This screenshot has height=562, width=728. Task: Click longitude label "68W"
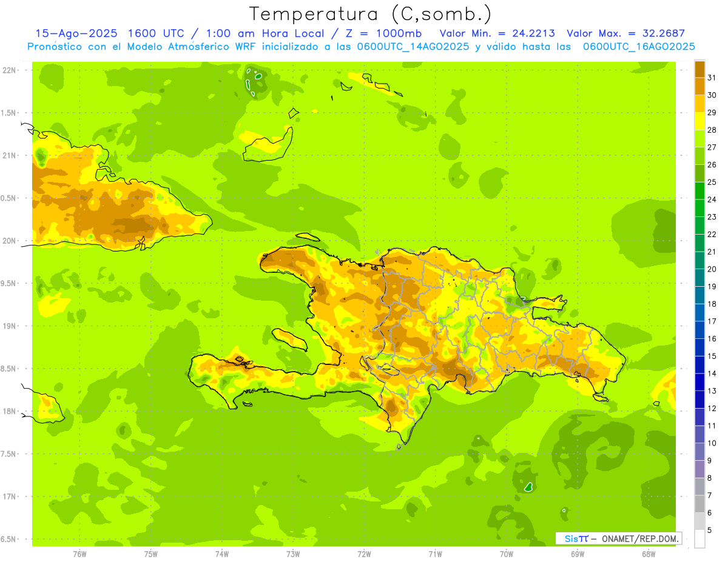(649, 554)
